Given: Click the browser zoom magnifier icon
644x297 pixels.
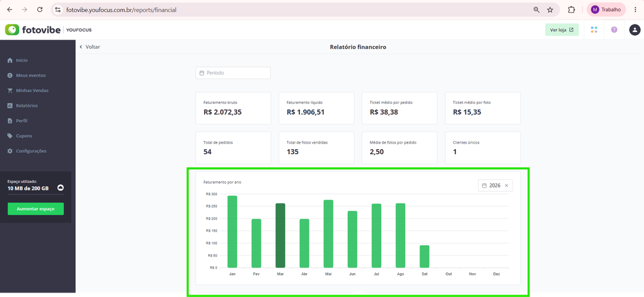Looking at the screenshot, I should click(536, 10).
